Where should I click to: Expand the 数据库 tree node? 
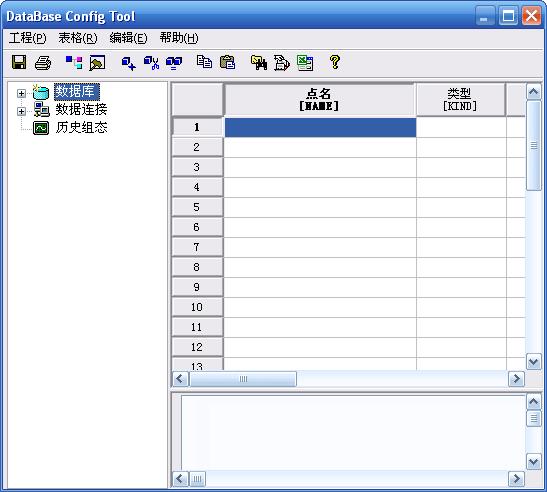(21, 93)
